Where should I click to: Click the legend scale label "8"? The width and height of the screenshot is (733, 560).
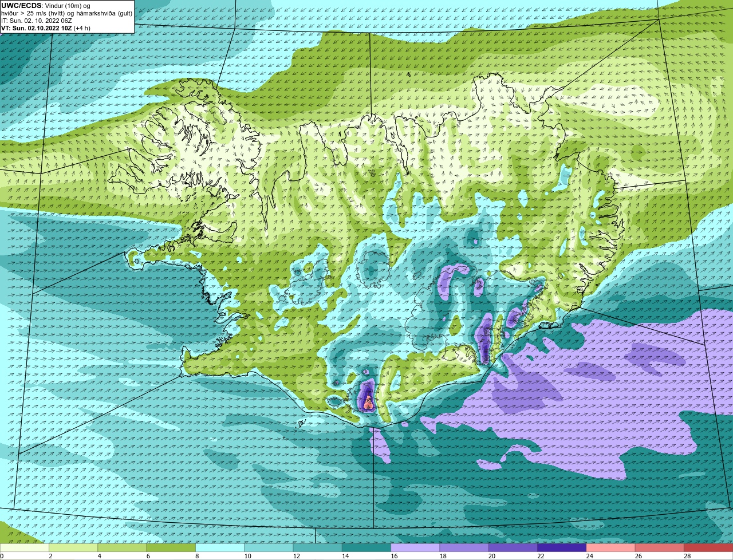point(196,556)
